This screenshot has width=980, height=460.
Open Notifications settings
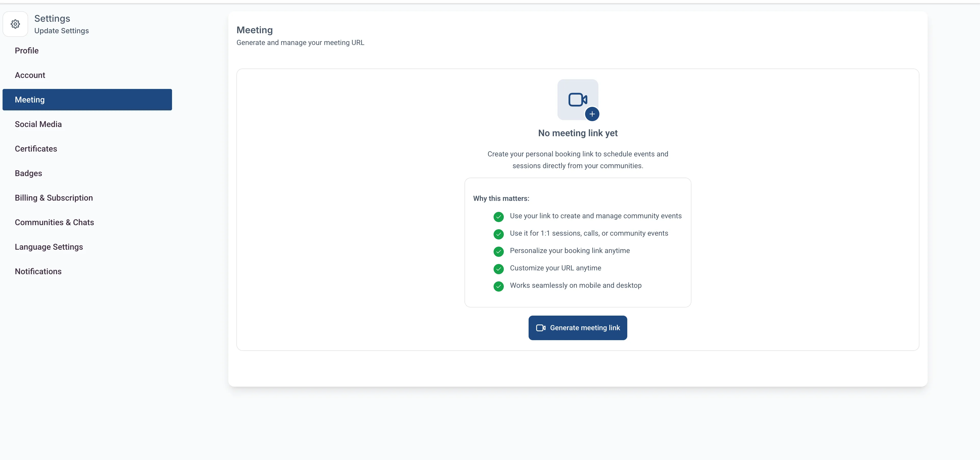[x=38, y=272]
